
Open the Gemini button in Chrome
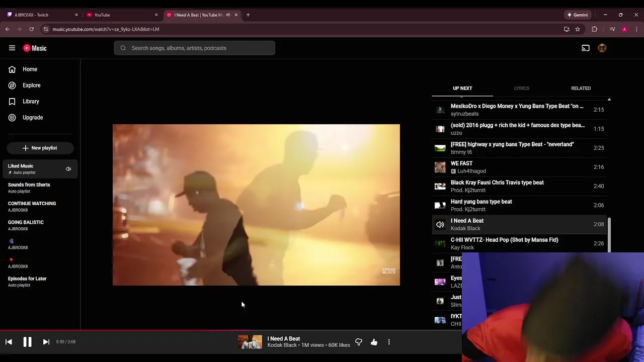578,15
